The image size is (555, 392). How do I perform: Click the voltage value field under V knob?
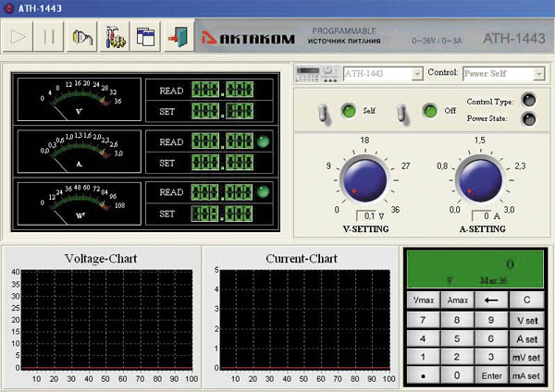pos(366,215)
